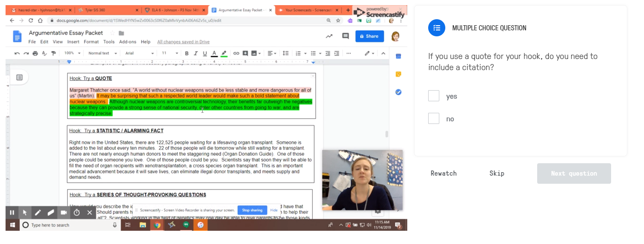Image resolution: width=644 pixels, height=244 pixels.
Task: Activate the paint format tool
Action: (53, 53)
